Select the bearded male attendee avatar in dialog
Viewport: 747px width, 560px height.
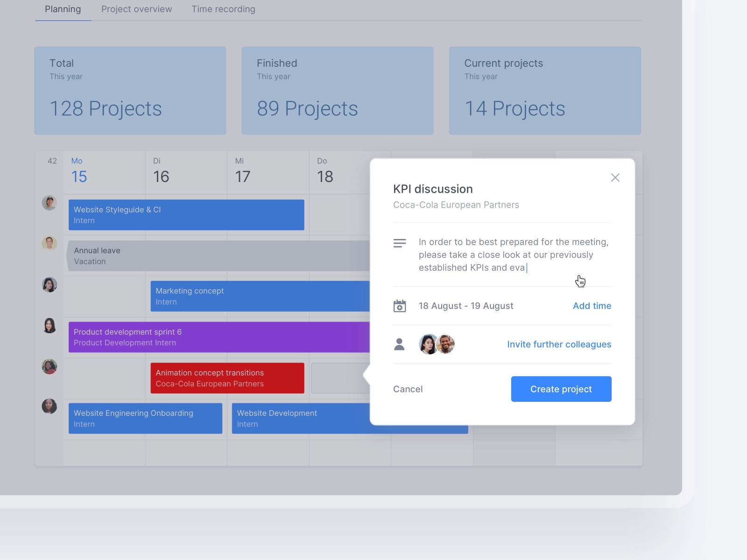[446, 344]
